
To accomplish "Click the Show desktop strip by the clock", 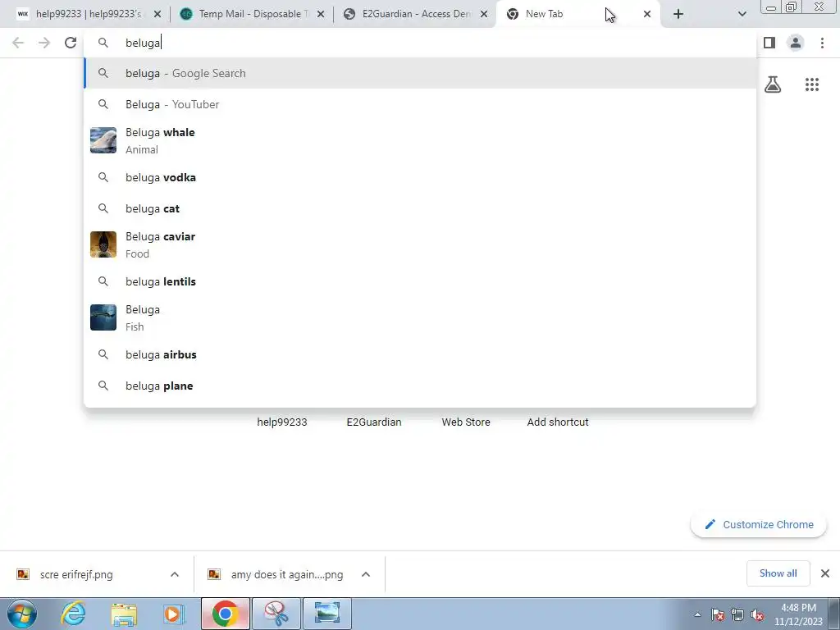I will 834,614.
